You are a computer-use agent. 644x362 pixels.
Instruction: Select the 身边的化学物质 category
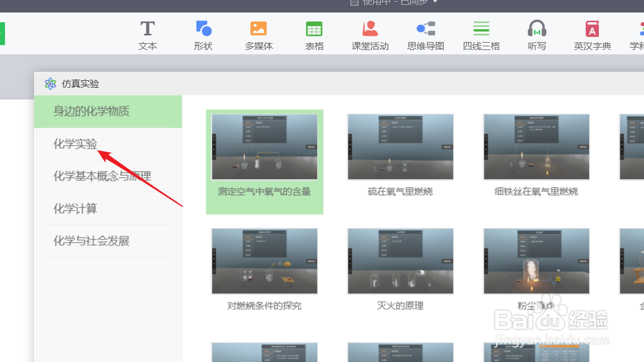pos(108,111)
